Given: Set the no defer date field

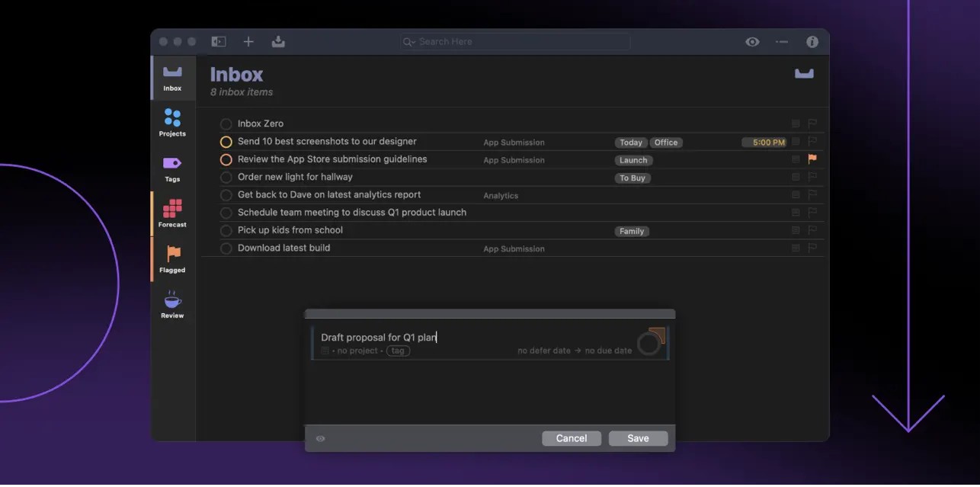Looking at the screenshot, I should (544, 351).
